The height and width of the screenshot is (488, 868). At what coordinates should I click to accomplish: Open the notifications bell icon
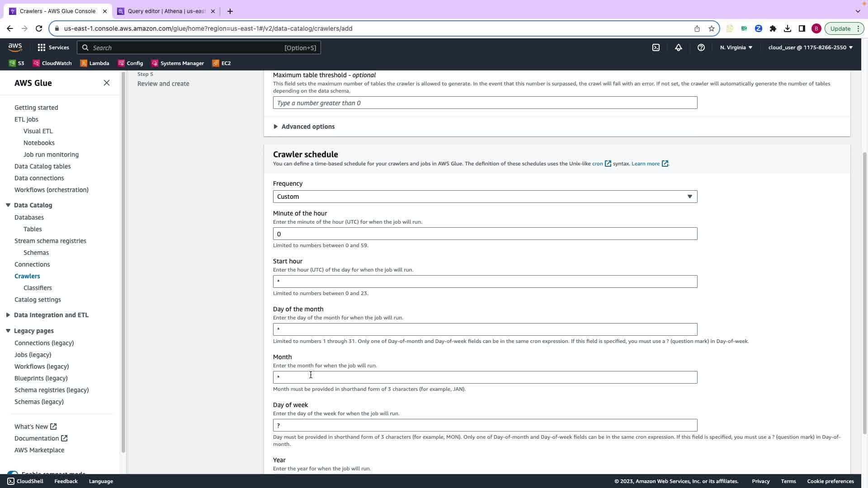coord(679,47)
